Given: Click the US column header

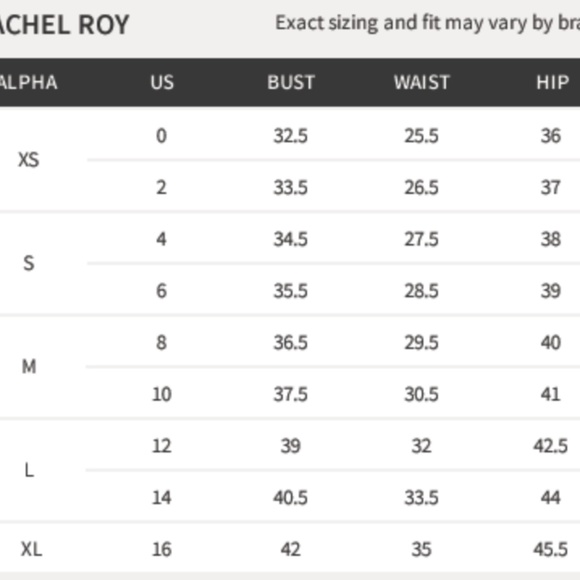Looking at the screenshot, I should (x=162, y=82).
